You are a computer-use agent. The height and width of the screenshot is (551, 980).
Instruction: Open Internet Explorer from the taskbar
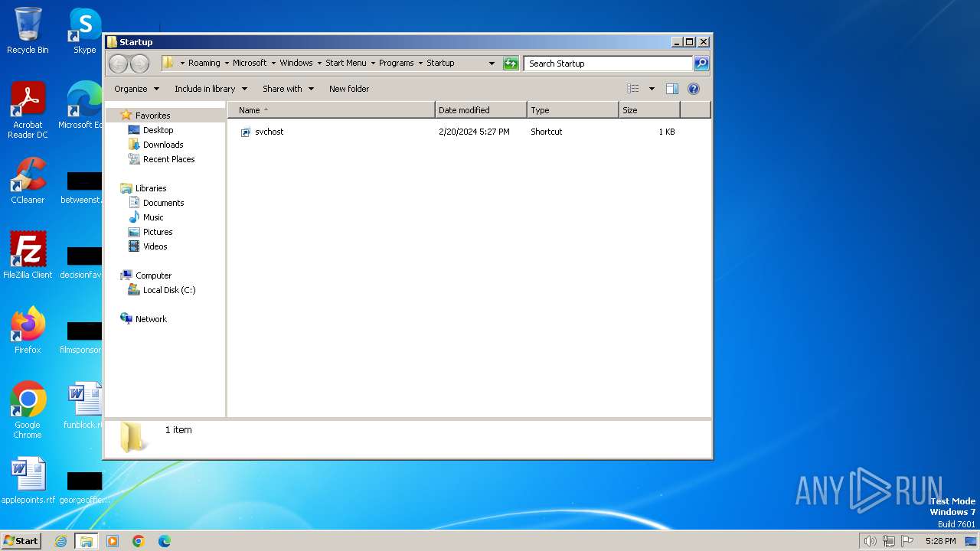click(x=60, y=541)
